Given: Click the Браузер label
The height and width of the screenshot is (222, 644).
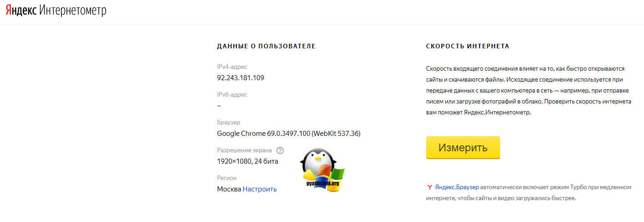Looking at the screenshot, I should 229,122.
